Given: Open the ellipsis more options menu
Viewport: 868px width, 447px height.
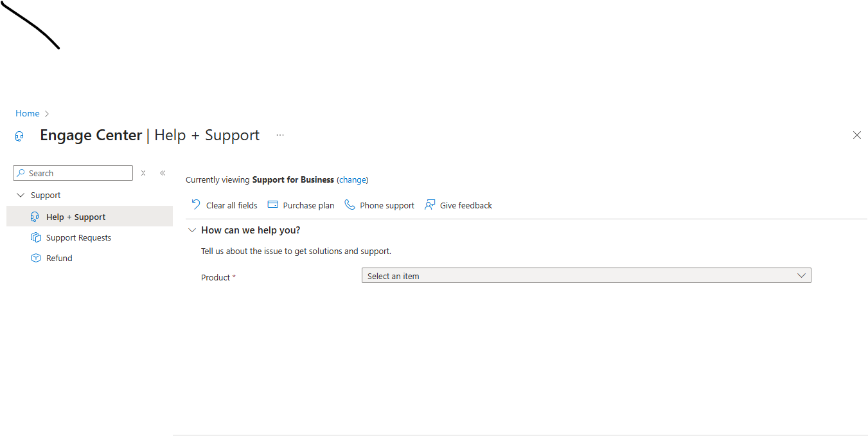Looking at the screenshot, I should [280, 135].
